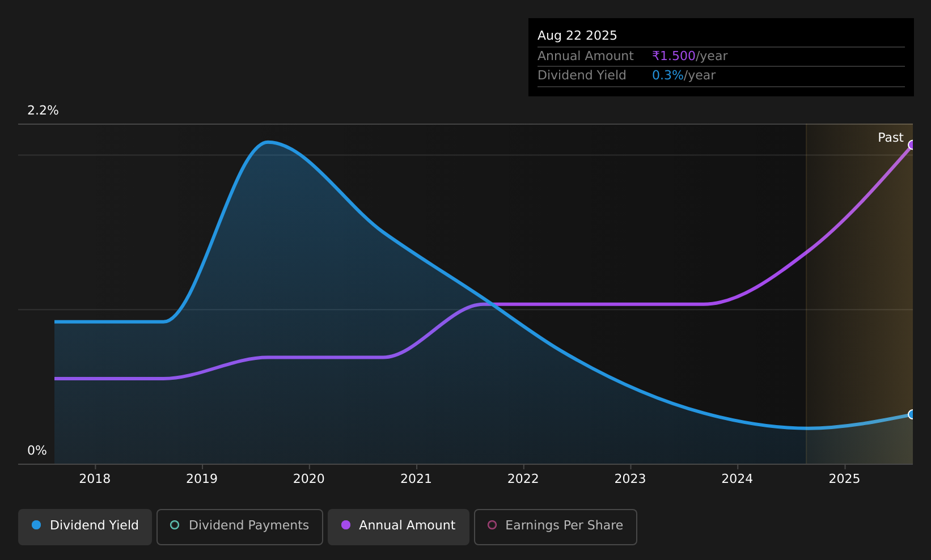
Task: Click the 2022 x-axis label
Action: click(523, 479)
